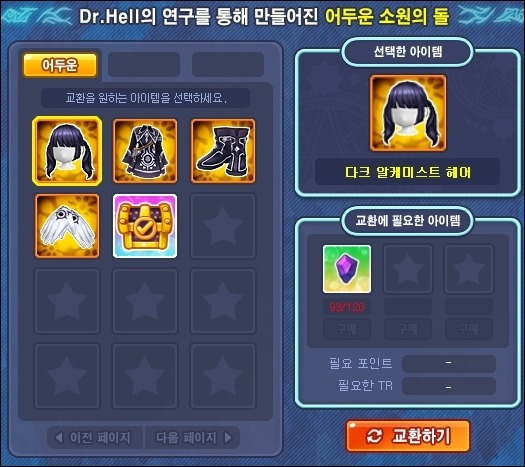The image size is (525, 467).
Task: Click empty star slot beside the chest
Action: [223, 226]
